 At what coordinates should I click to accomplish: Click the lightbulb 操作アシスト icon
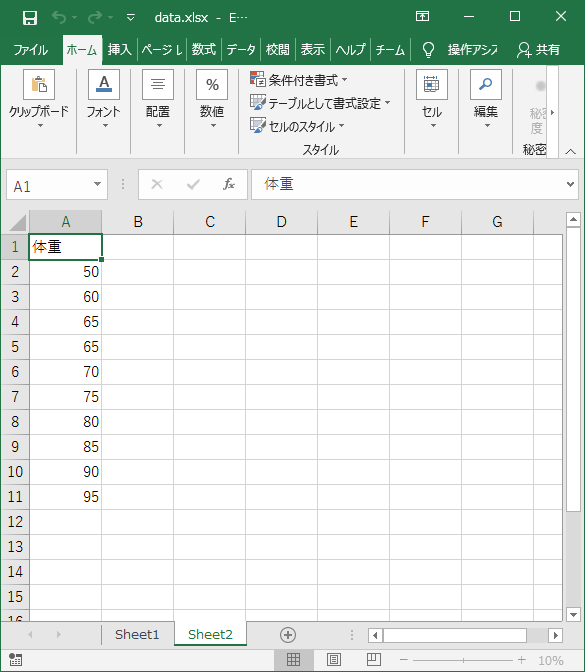coord(428,50)
